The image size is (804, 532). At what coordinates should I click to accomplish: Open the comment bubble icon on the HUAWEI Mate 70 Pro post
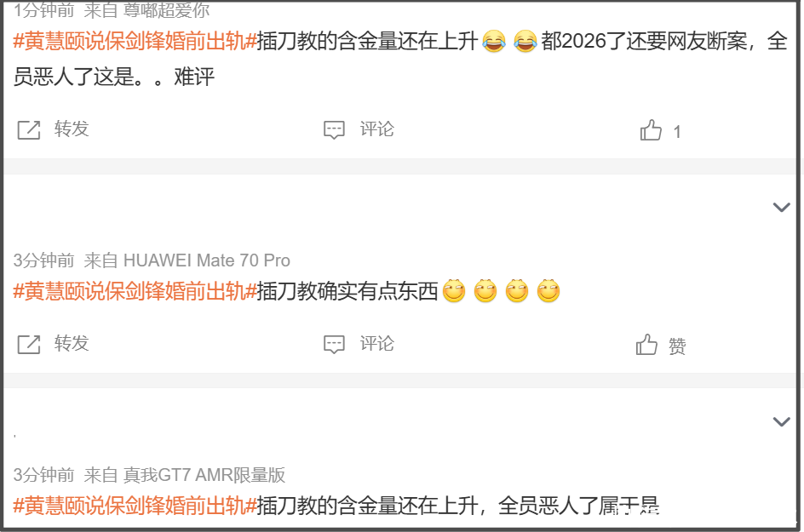(x=334, y=345)
